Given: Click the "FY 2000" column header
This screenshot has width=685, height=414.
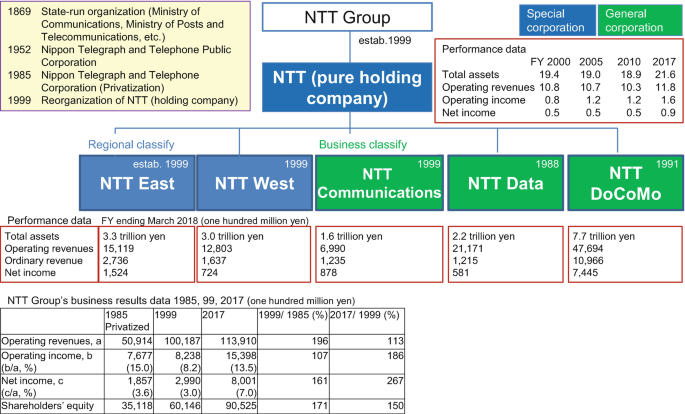Looking at the screenshot, I should 550,62.
